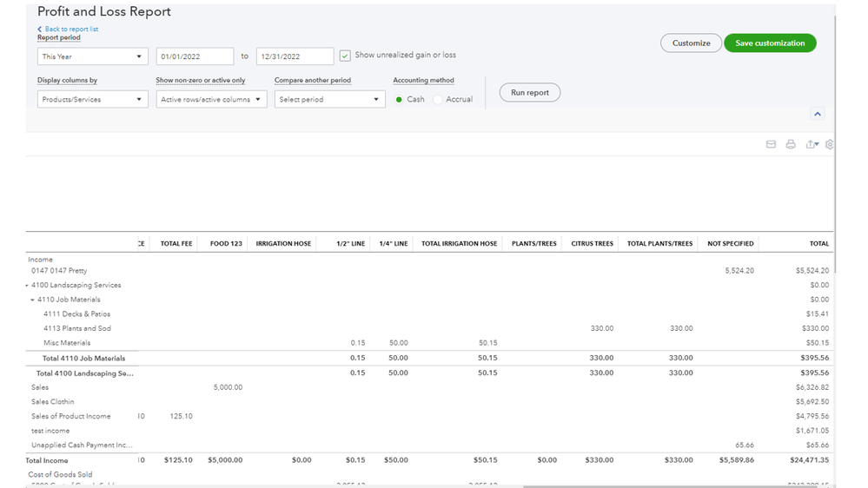Toggle Show unrealized gain or loss checkbox
The height and width of the screenshot is (488, 868).
point(345,56)
